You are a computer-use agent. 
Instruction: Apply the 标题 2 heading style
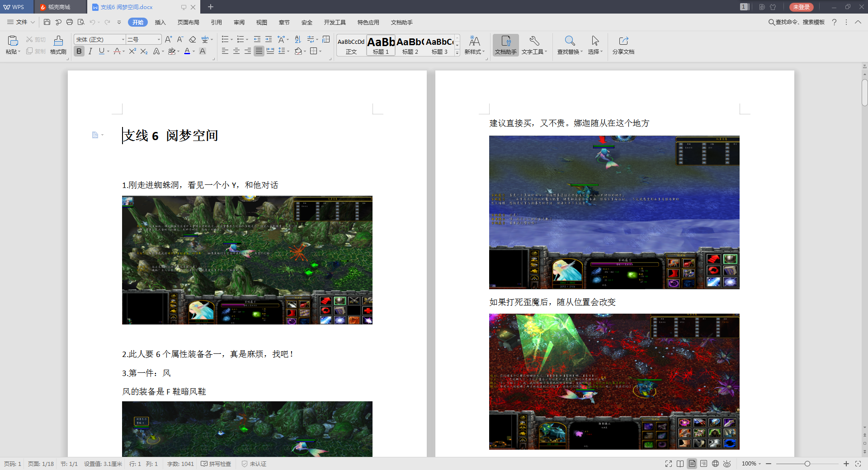410,46
